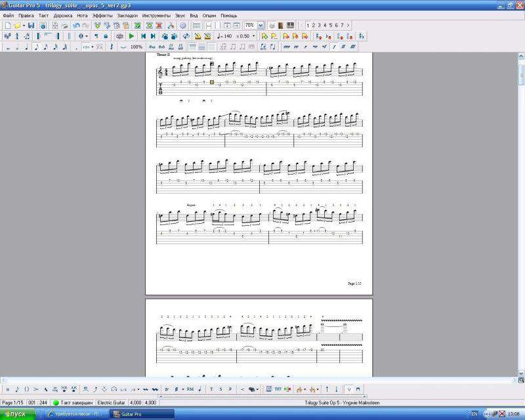The height and width of the screenshot is (420, 525).
Task: Jump to the previous bar with the rewind icon
Action: [x=143, y=36]
